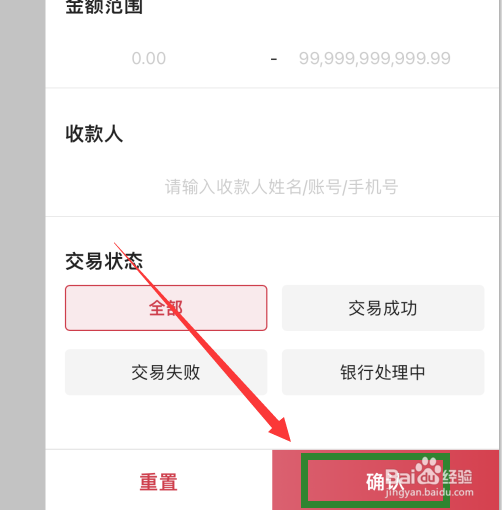Choose the 银行处理中 status filter
This screenshot has height=510, width=502.
383,372
